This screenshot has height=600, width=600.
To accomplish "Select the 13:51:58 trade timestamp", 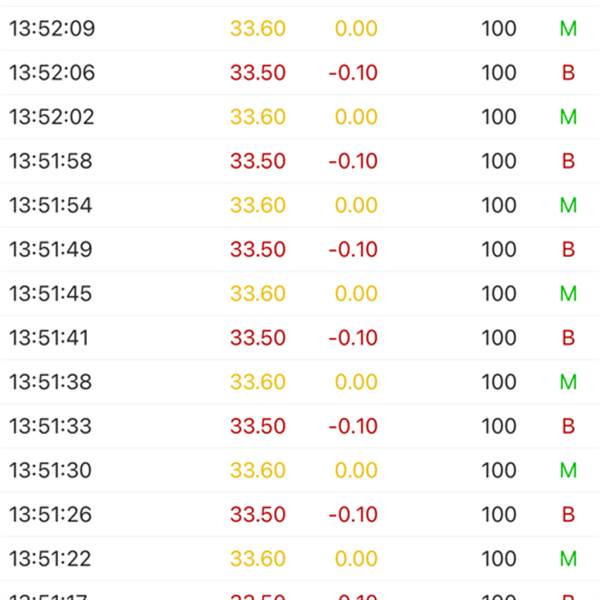I will click(x=52, y=161).
